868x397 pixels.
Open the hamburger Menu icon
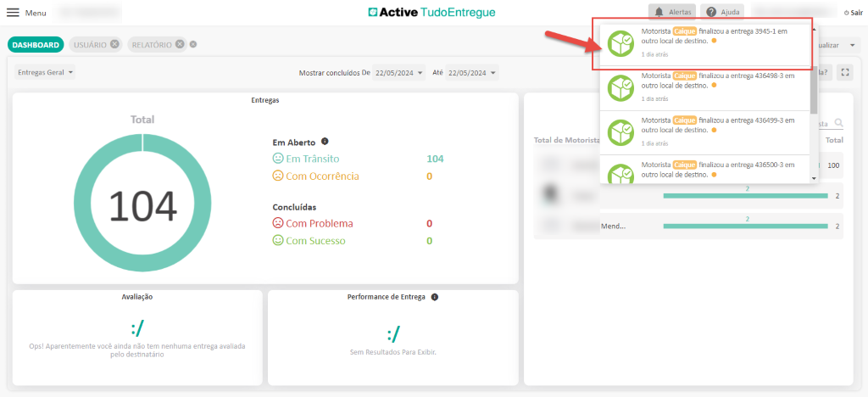point(13,13)
